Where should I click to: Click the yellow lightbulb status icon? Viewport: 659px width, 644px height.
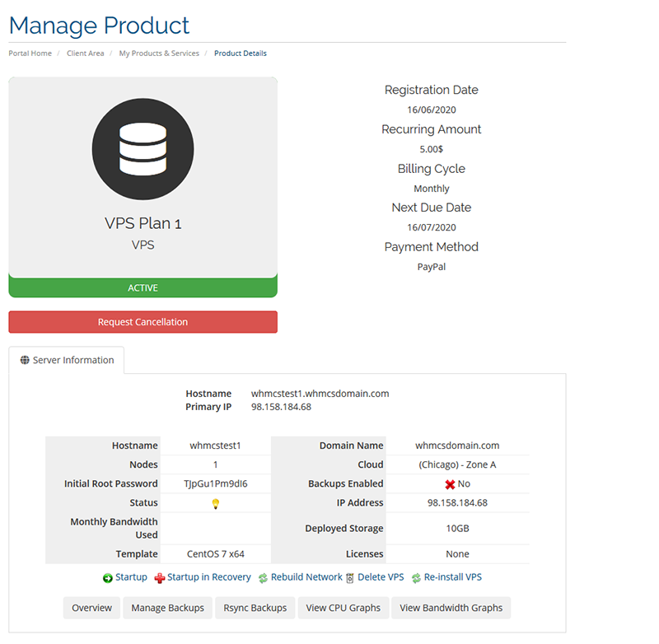coord(215,503)
